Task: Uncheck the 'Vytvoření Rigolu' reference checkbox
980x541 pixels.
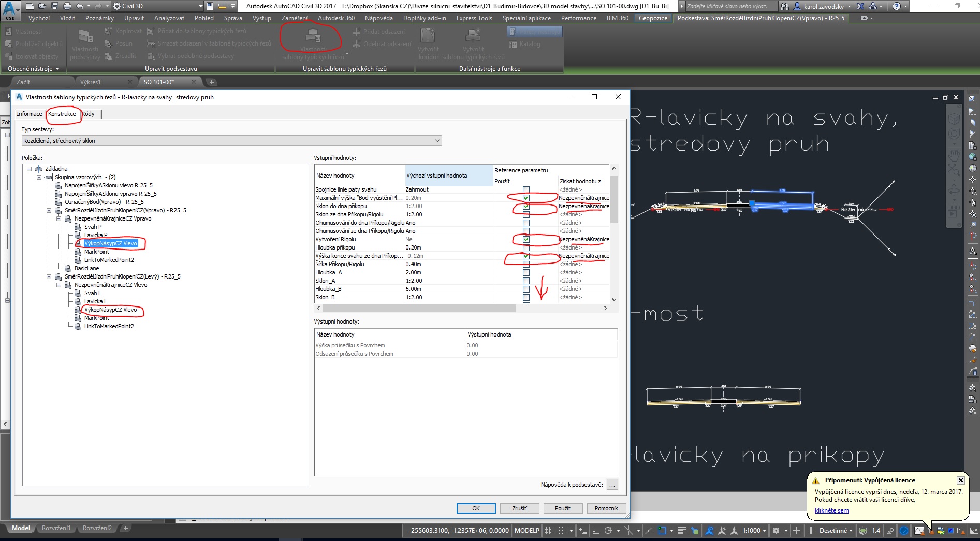Action: point(526,239)
